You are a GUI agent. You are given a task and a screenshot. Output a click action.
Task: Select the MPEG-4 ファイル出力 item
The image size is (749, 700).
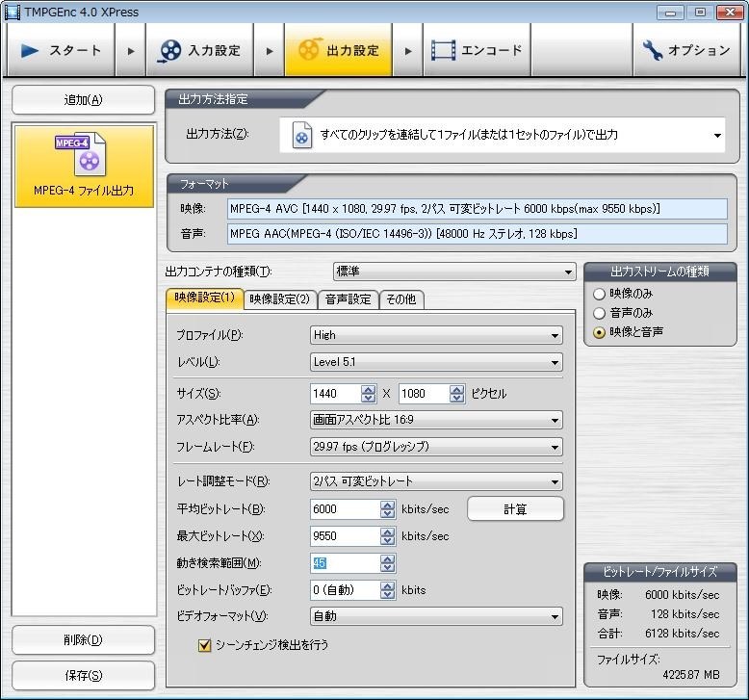[84, 167]
